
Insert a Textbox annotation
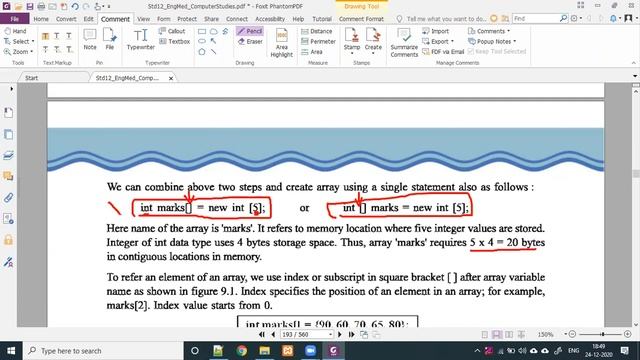point(174,41)
